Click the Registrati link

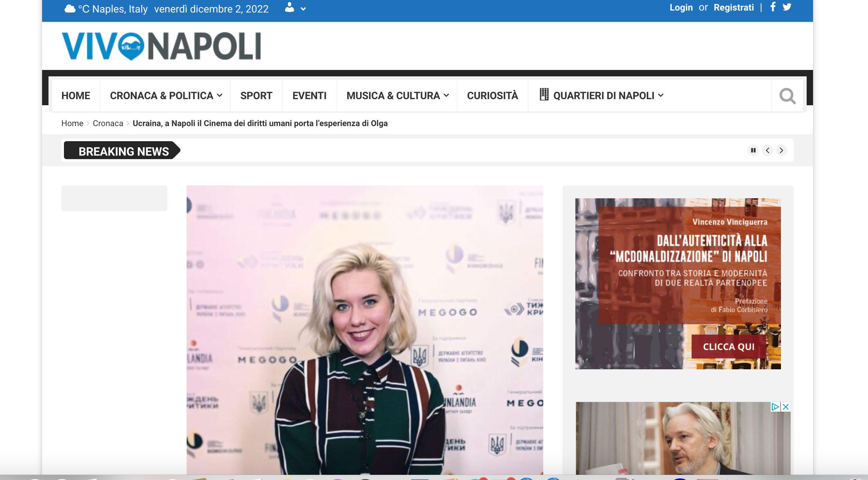tap(733, 7)
